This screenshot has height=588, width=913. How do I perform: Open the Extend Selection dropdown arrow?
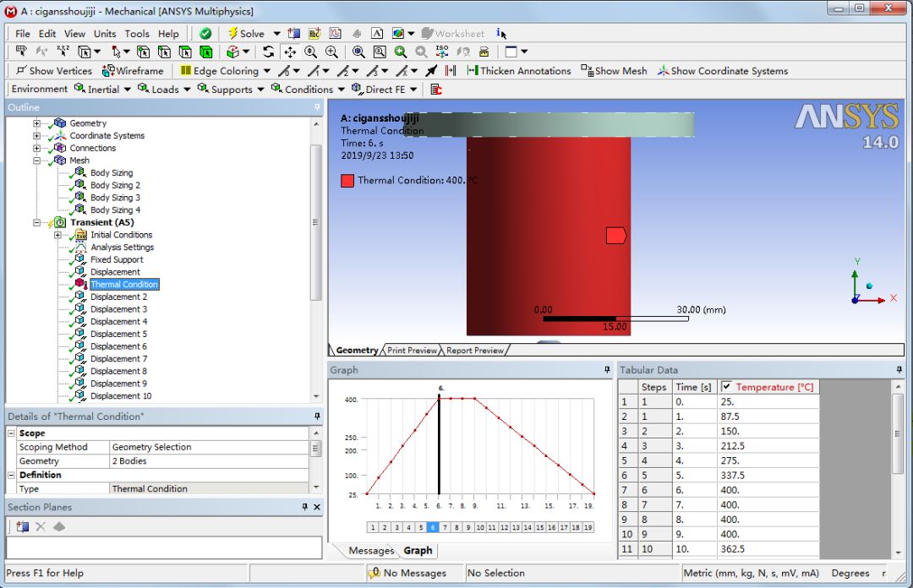tap(246, 52)
